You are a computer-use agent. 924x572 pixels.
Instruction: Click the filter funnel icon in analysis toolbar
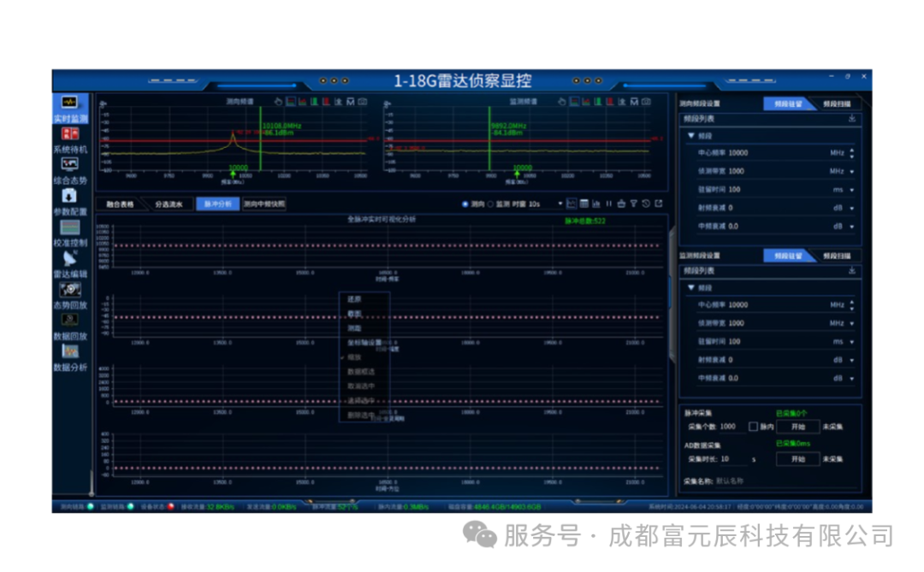633,203
